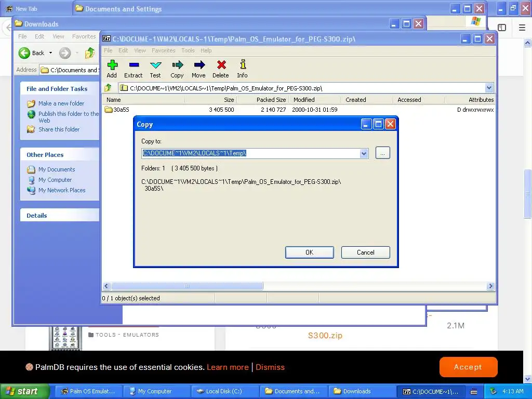Click browser sidebar panel icon
Image resolution: width=532 pixels, height=399 pixels.
click(x=502, y=28)
